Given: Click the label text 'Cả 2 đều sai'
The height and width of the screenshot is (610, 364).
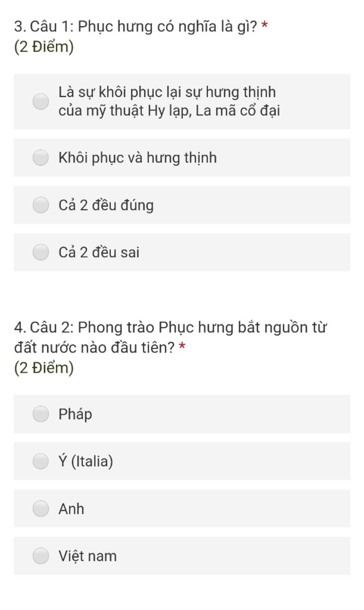Looking at the screenshot, I should 99,252.
